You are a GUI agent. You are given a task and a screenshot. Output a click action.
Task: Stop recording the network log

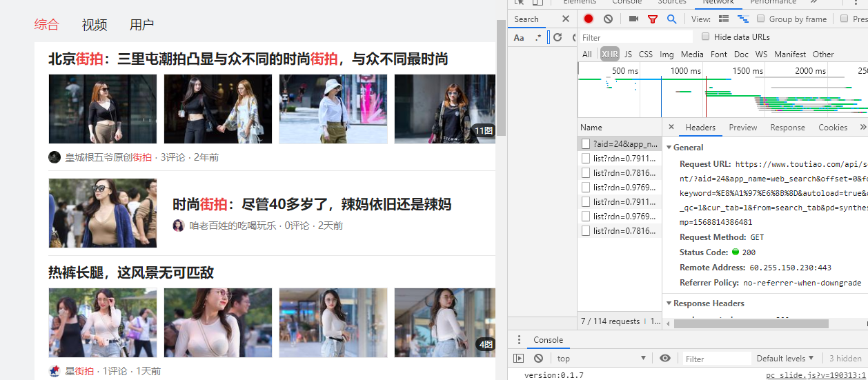589,19
